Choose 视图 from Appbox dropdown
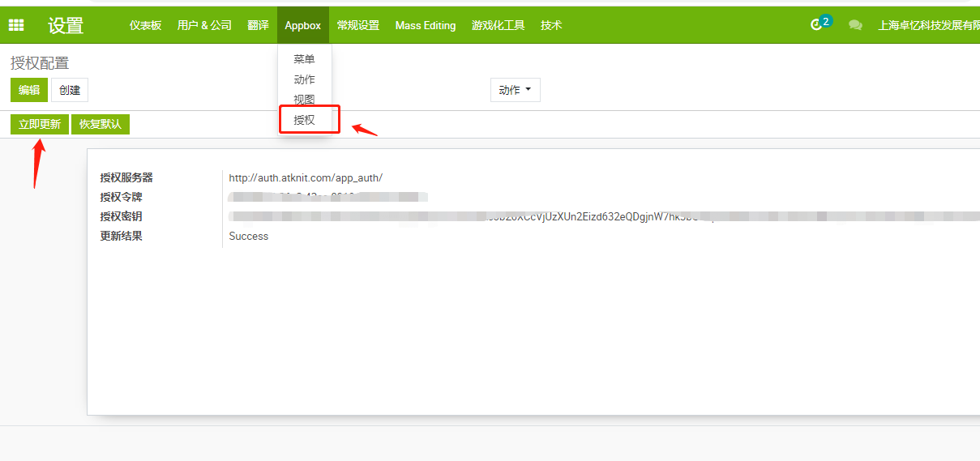 point(304,100)
